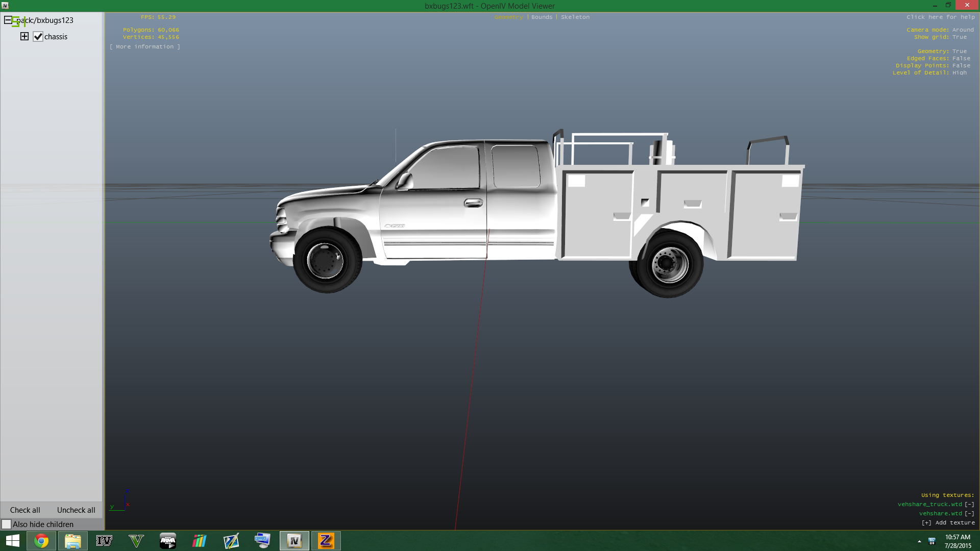The width and height of the screenshot is (980, 551).
Task: Switch to the Skeleton view tab
Action: coord(575,17)
